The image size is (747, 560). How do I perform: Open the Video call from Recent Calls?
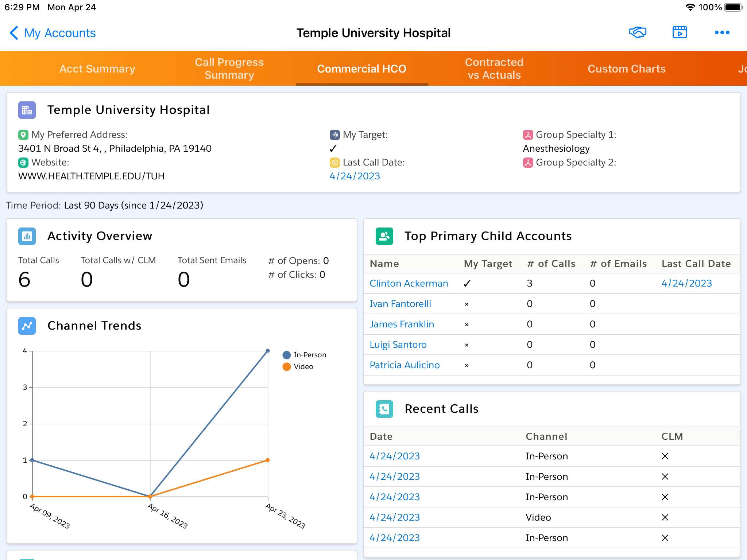click(394, 518)
